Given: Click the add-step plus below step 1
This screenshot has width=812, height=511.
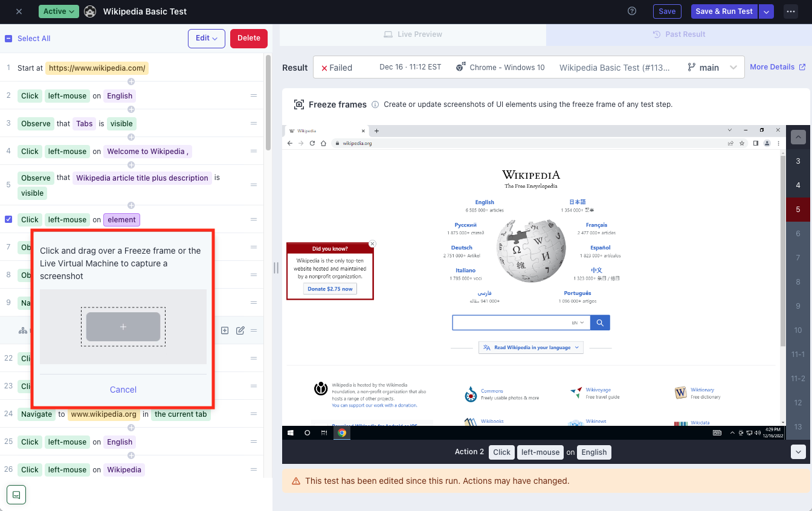Looking at the screenshot, I should point(131,82).
